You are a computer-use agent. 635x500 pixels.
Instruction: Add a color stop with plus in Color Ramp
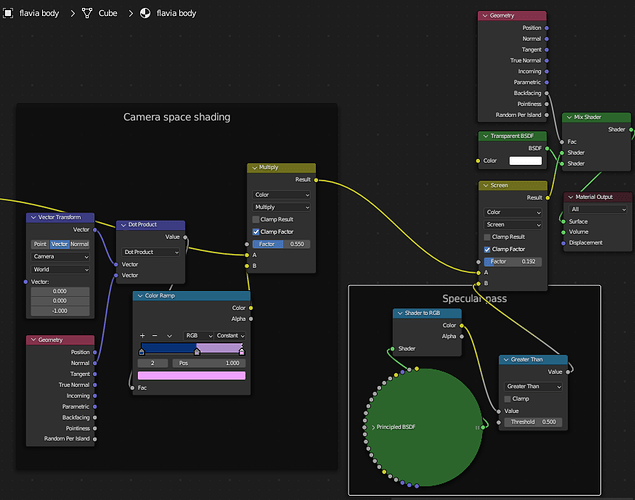click(x=142, y=336)
